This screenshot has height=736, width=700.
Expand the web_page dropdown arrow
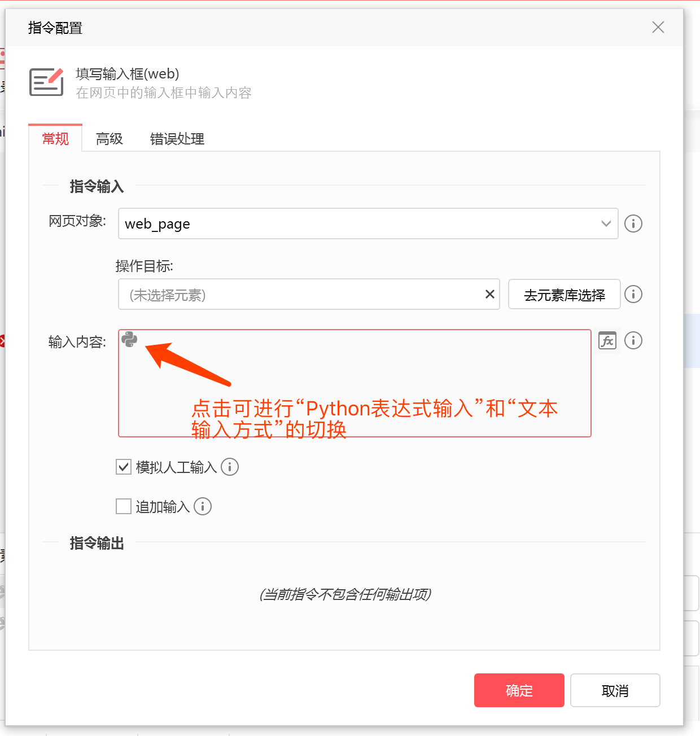(606, 224)
